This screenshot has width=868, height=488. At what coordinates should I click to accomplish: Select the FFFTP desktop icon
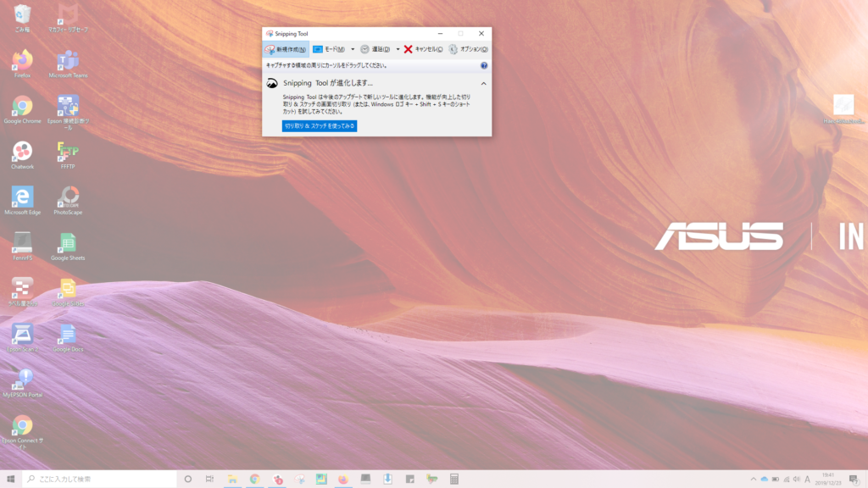[68, 152]
